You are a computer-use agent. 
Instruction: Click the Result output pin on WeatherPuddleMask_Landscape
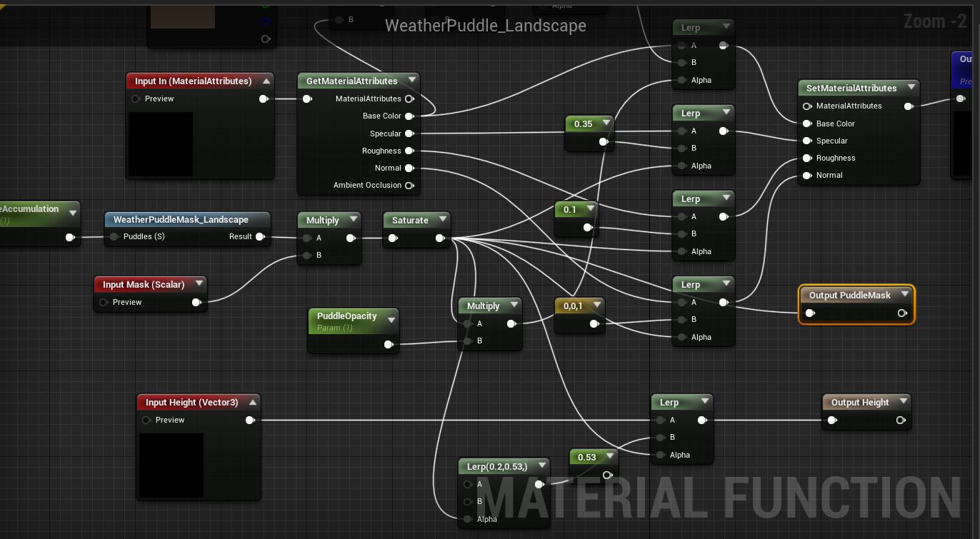pos(260,236)
